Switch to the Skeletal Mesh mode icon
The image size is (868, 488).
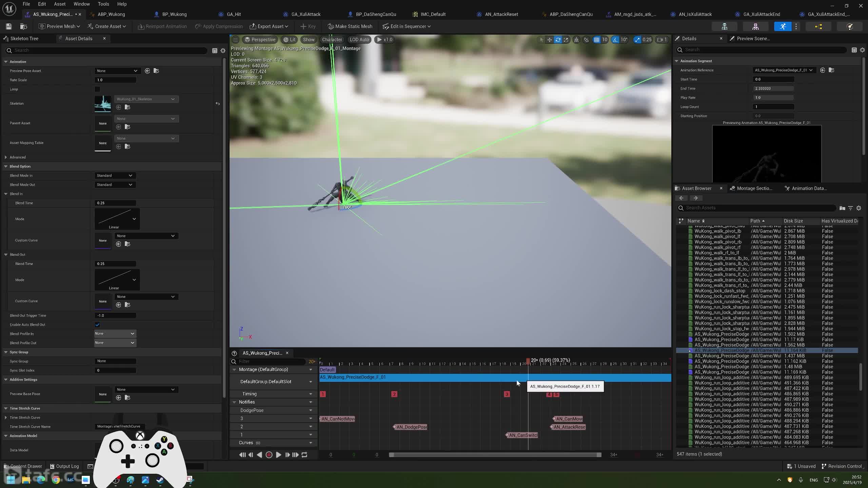[x=755, y=26]
